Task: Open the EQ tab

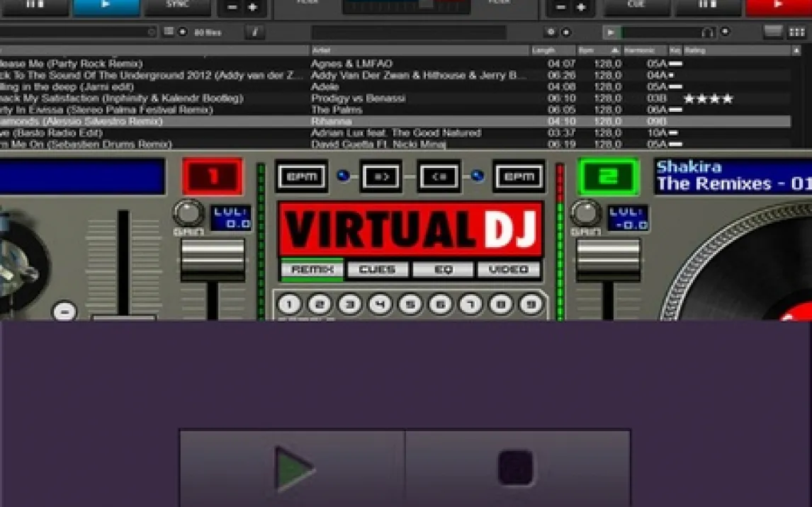Action: (443, 270)
